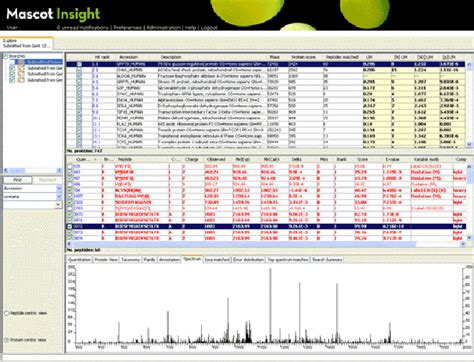Sort peptides by the Observed column header
This screenshot has width=474, height=362.
216,159
